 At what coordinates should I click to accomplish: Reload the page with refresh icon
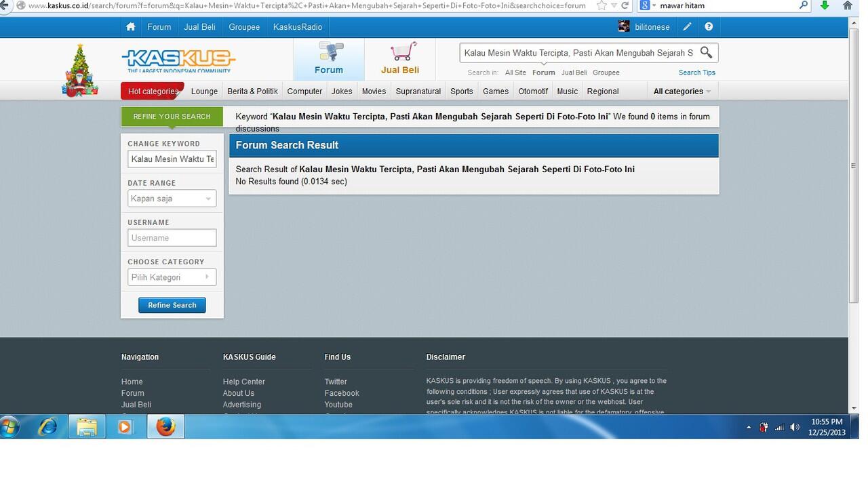coord(626,5)
